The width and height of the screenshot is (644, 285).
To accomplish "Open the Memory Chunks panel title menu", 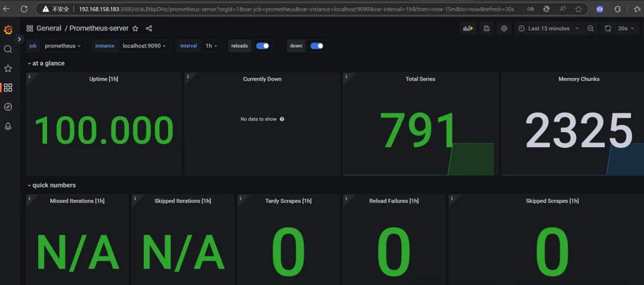I will 579,79.
